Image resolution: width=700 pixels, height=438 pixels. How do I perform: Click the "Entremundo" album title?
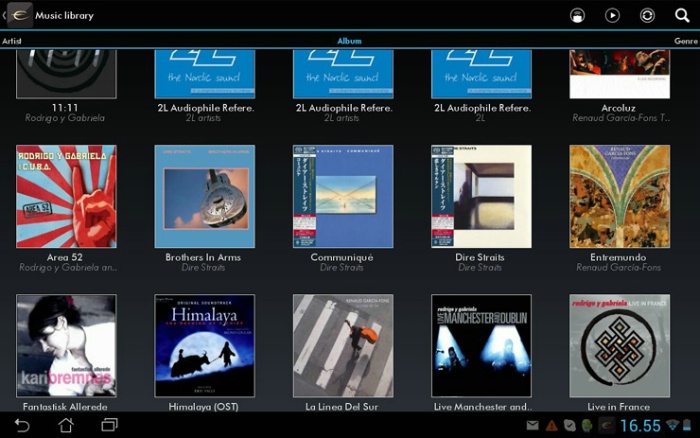(618, 257)
